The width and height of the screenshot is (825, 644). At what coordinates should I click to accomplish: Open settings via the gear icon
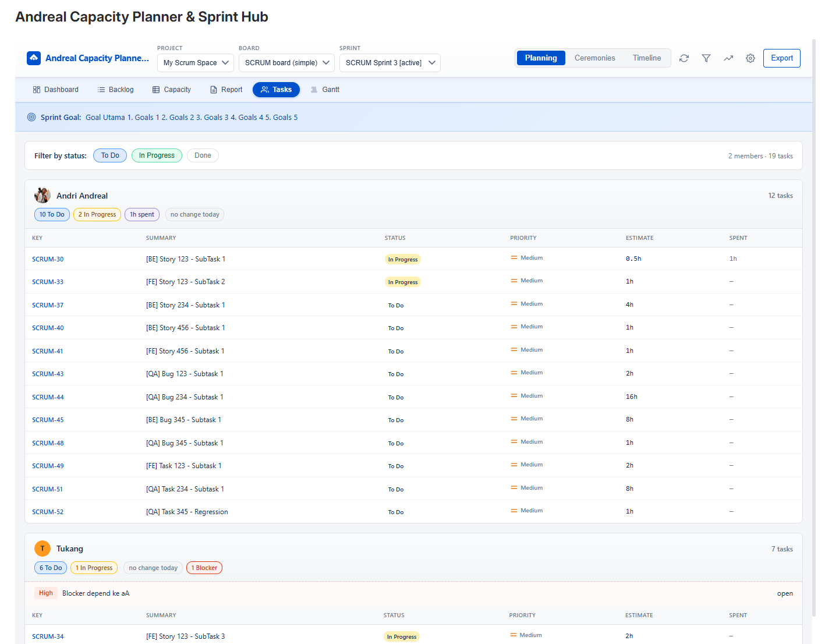pyautogui.click(x=750, y=58)
